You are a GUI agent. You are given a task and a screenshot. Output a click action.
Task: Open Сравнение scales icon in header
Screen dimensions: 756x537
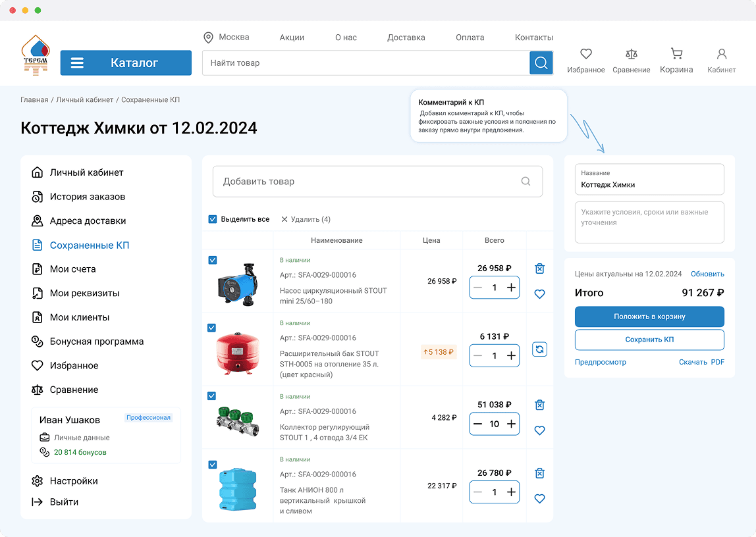click(631, 53)
